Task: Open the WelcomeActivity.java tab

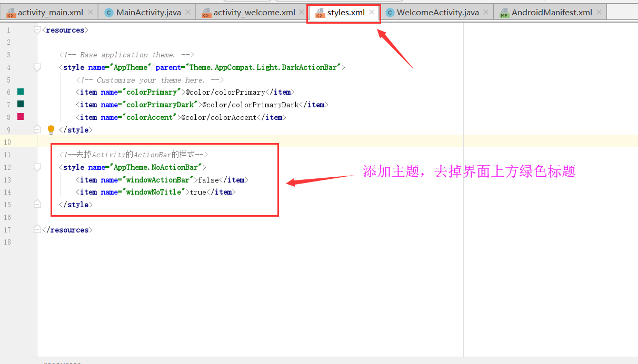Action: pos(437,12)
